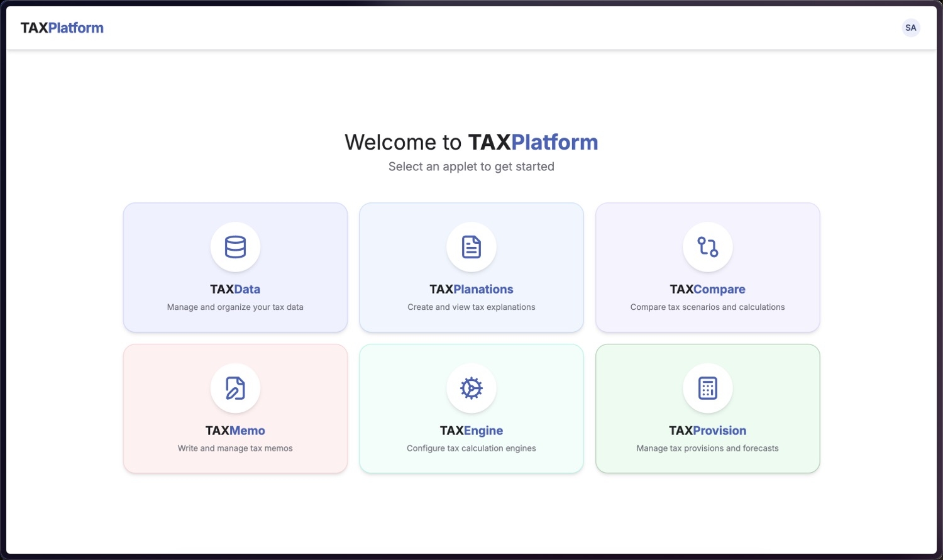Click 'Compare tax scenarios and calculations'

pyautogui.click(x=708, y=307)
